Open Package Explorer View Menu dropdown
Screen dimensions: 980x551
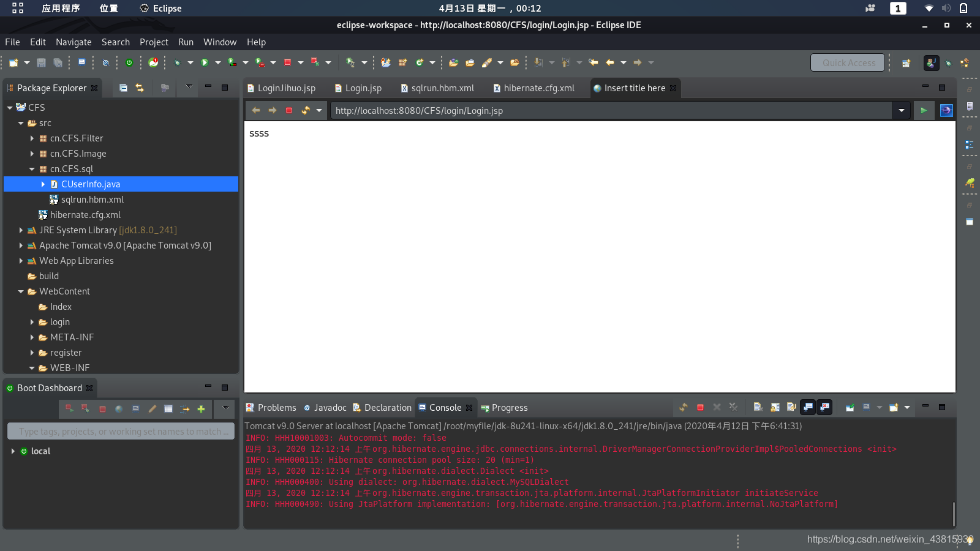(x=189, y=87)
